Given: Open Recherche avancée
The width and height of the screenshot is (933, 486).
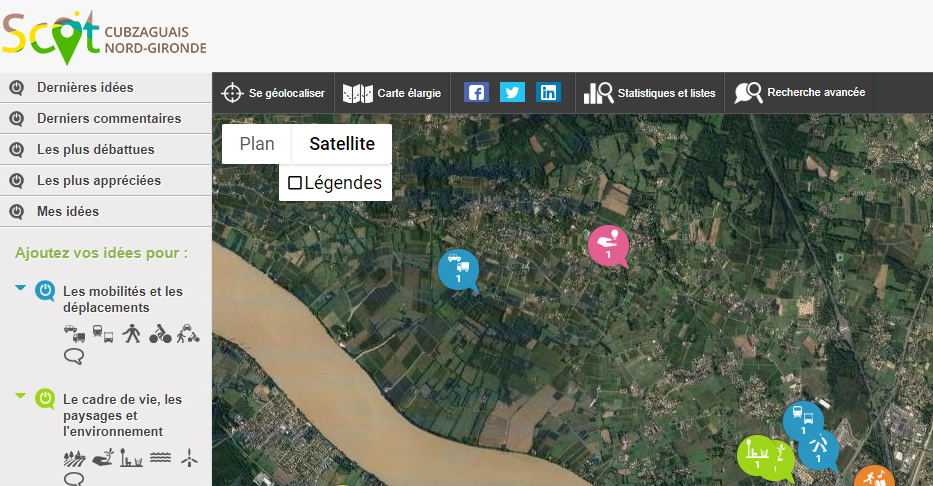Looking at the screenshot, I should 799,93.
